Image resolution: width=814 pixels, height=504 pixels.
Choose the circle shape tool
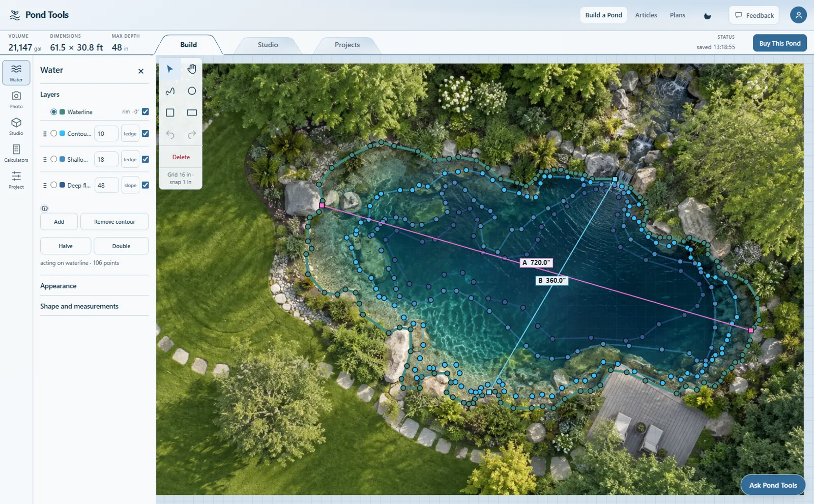click(x=192, y=91)
